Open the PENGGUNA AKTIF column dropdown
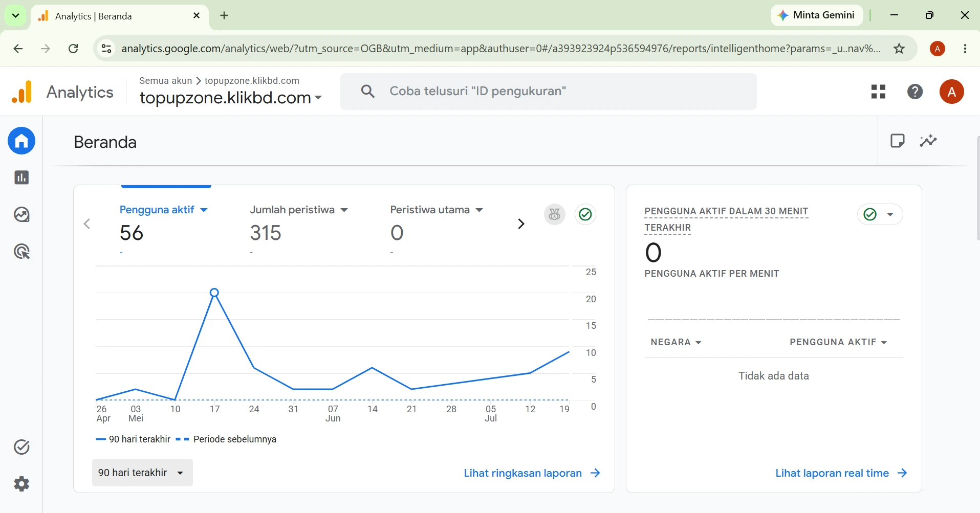The width and height of the screenshot is (980, 513). point(838,342)
